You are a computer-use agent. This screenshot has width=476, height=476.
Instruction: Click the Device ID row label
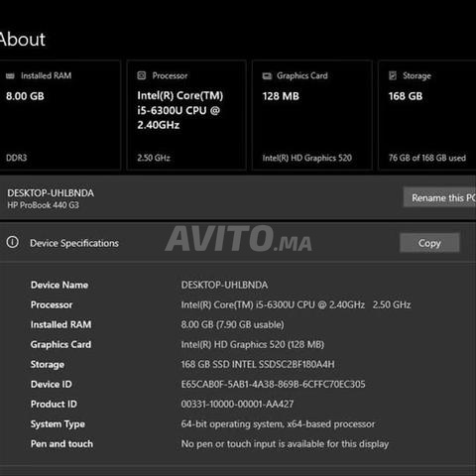coord(52,384)
